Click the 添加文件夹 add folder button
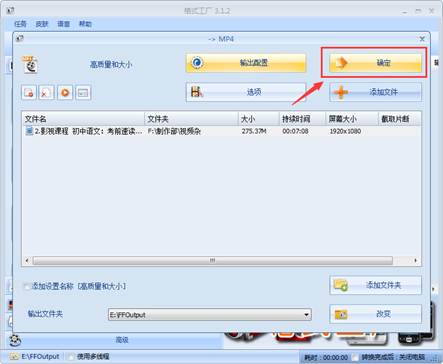 (x=375, y=285)
